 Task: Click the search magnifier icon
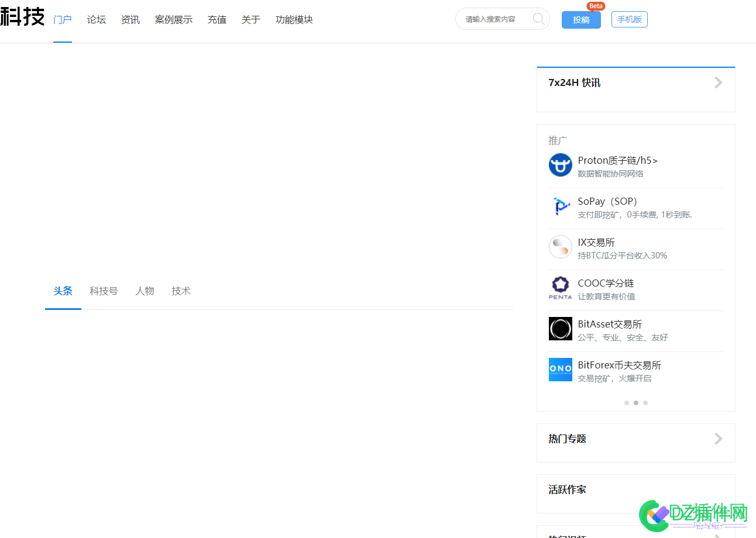(x=538, y=19)
